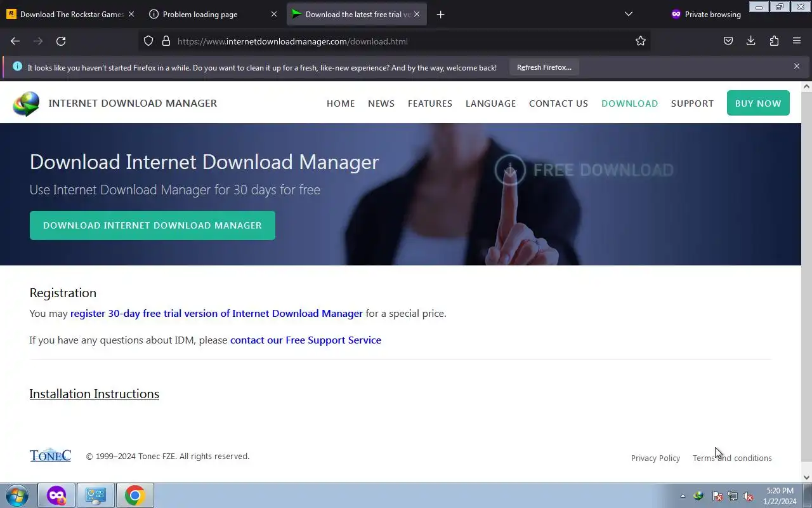Reload the current page
Viewport: 812px width, 508px height.
61,41
